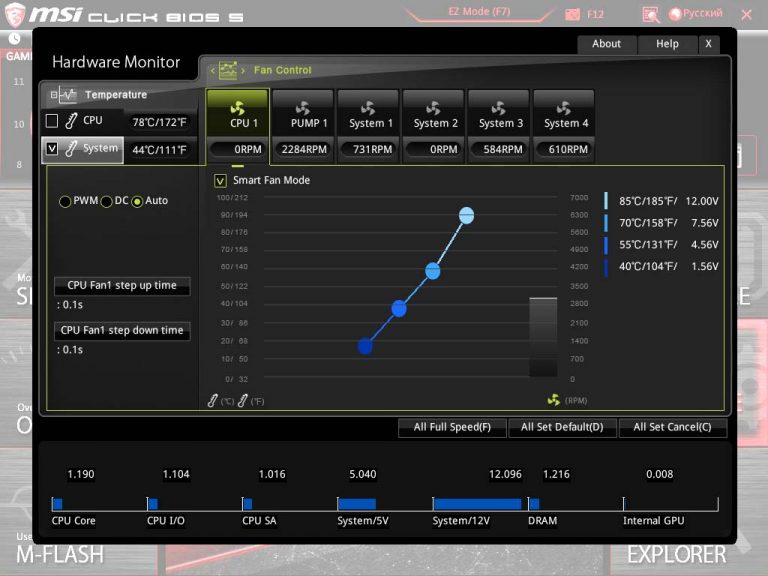Click the System 4 fan icon
Viewport: 768px width, 576px height.
[x=563, y=108]
